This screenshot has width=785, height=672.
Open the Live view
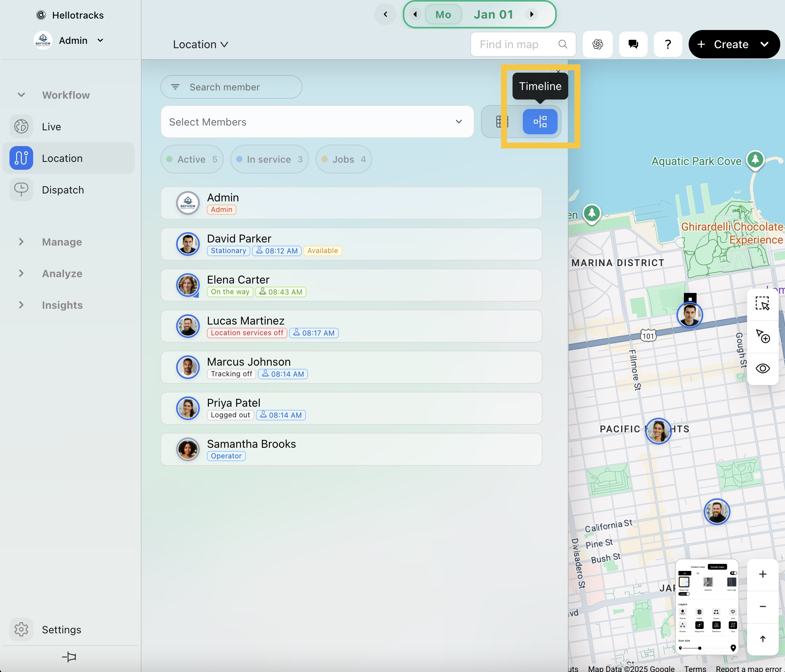click(51, 127)
